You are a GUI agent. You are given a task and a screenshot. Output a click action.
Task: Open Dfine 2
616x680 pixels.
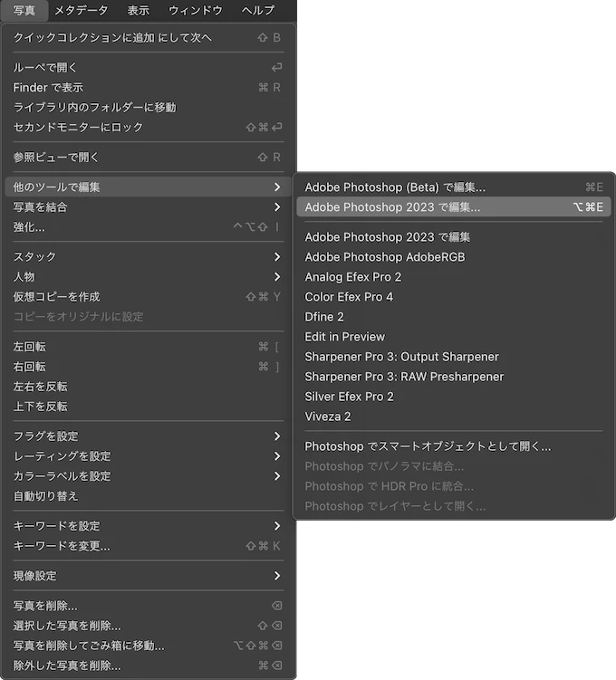(x=454, y=317)
